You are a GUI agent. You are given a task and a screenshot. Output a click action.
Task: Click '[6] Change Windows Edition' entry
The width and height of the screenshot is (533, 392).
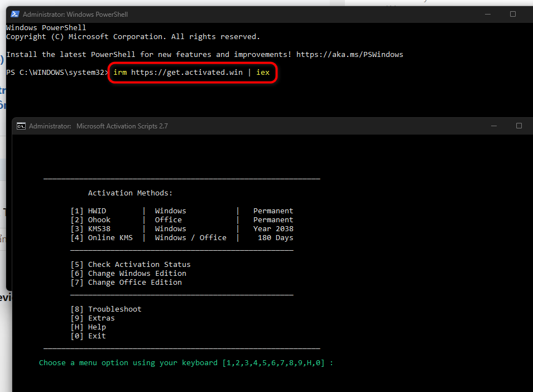pos(128,274)
